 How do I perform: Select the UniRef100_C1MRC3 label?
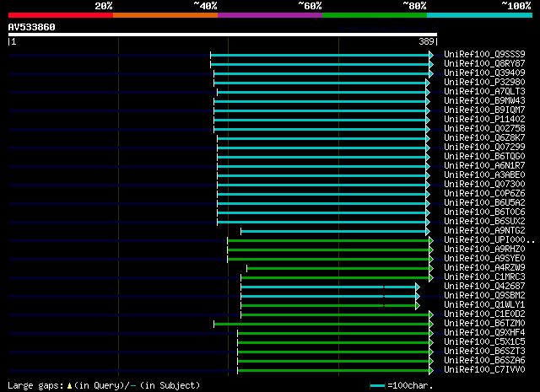(484, 277)
